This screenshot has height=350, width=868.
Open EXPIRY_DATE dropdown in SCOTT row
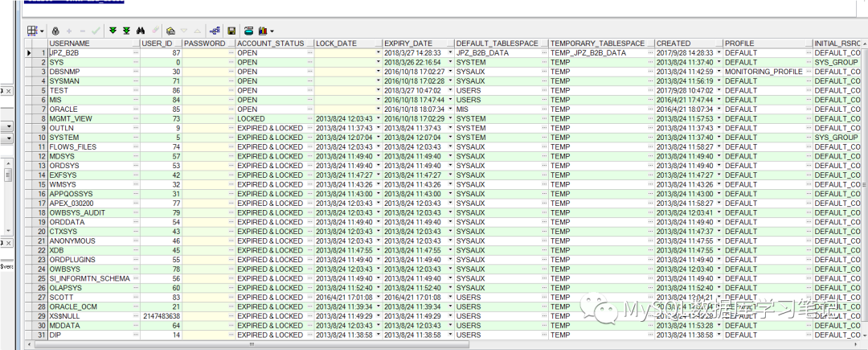pyautogui.click(x=451, y=298)
